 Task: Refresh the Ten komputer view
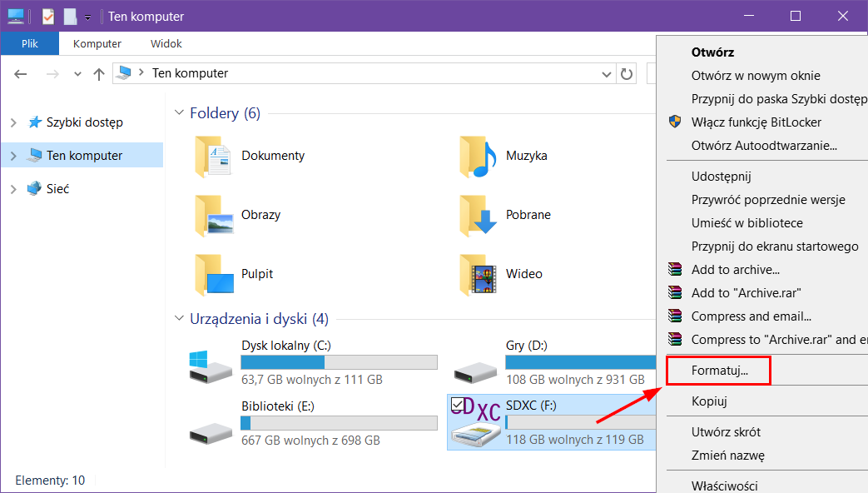tap(627, 73)
